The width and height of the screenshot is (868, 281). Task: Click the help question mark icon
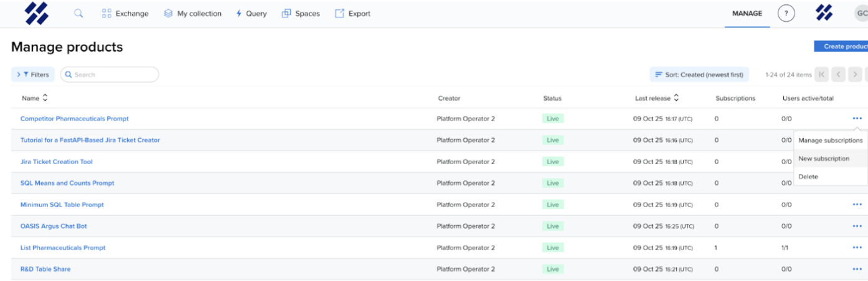coord(786,14)
